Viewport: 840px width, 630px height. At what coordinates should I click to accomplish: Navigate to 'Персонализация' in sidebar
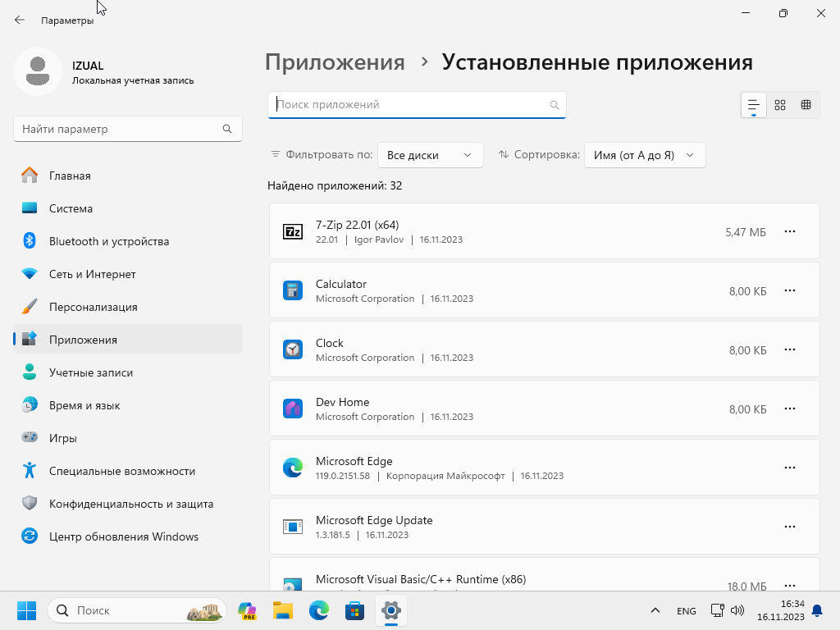93,307
